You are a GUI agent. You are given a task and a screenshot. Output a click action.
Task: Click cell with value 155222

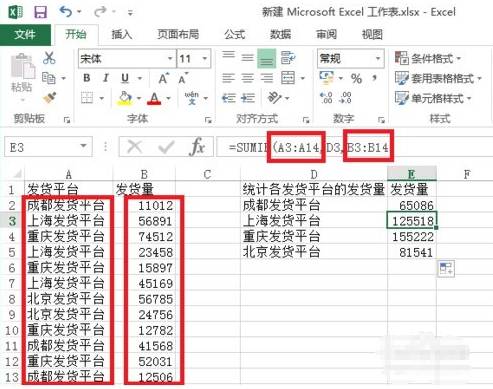tap(412, 236)
